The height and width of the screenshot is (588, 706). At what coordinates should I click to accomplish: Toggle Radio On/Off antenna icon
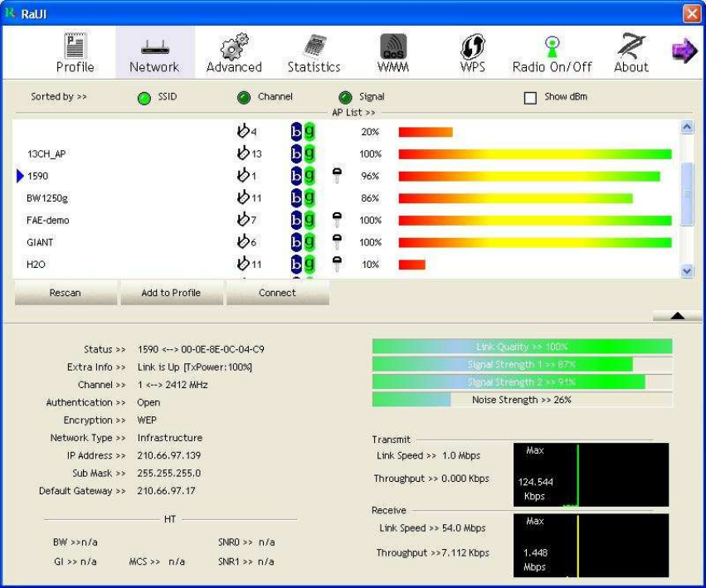click(x=552, y=46)
